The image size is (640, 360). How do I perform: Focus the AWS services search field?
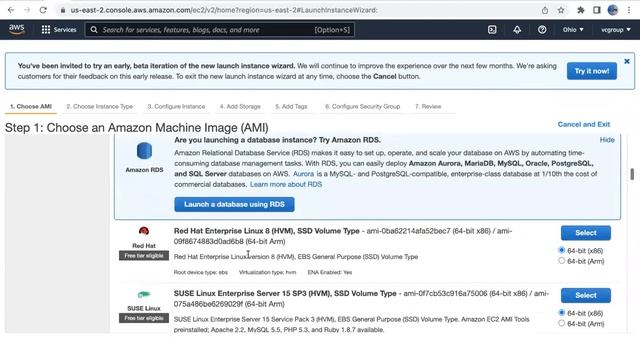[x=220, y=30]
